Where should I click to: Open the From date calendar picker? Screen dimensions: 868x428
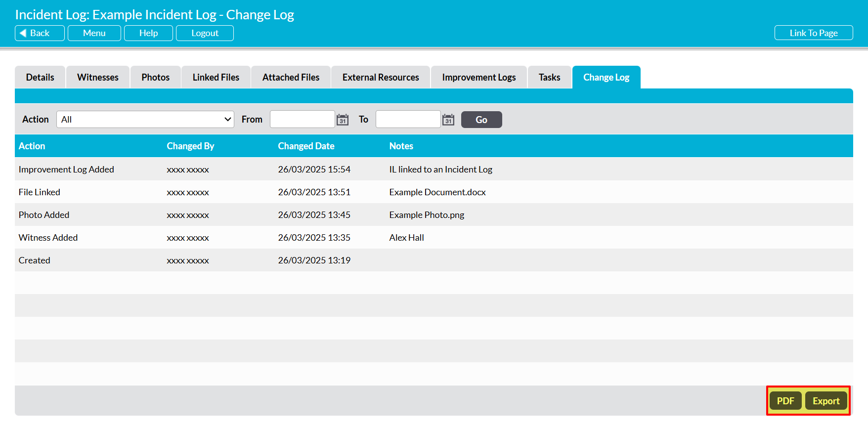(343, 120)
